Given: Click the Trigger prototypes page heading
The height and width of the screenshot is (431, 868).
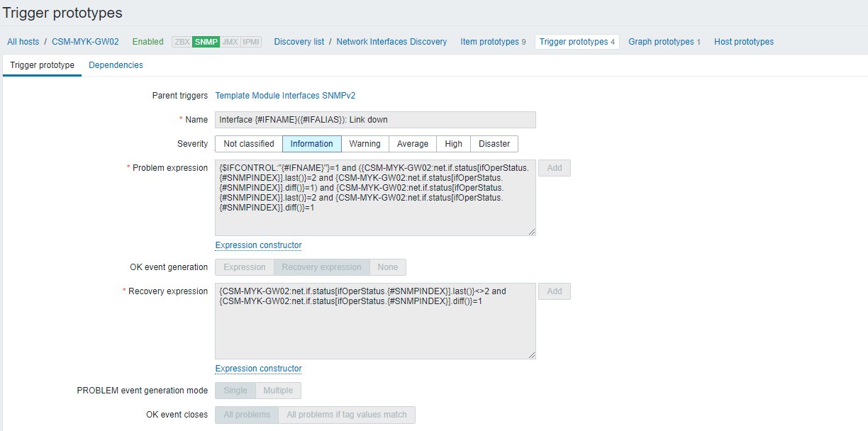Looking at the screenshot, I should point(63,13).
